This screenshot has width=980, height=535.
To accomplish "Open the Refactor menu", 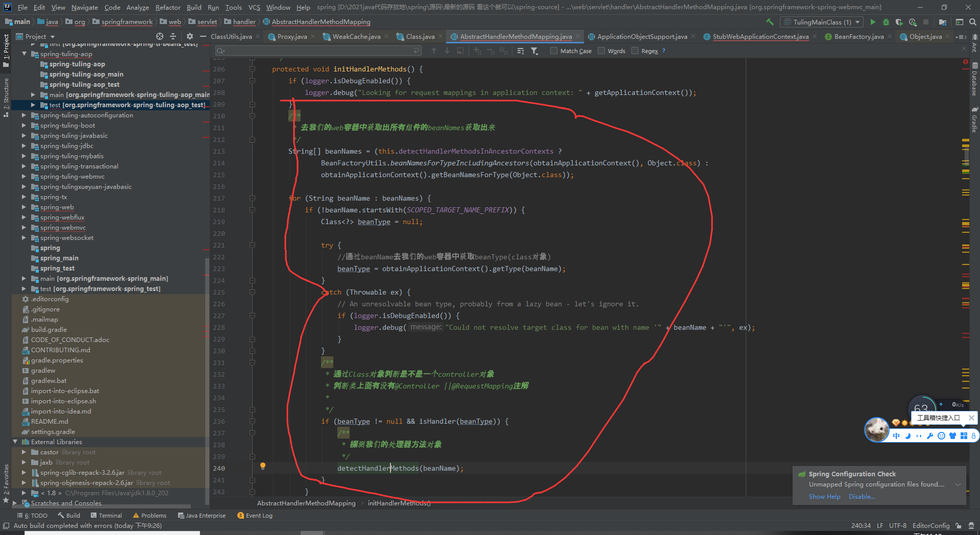I will [168, 7].
